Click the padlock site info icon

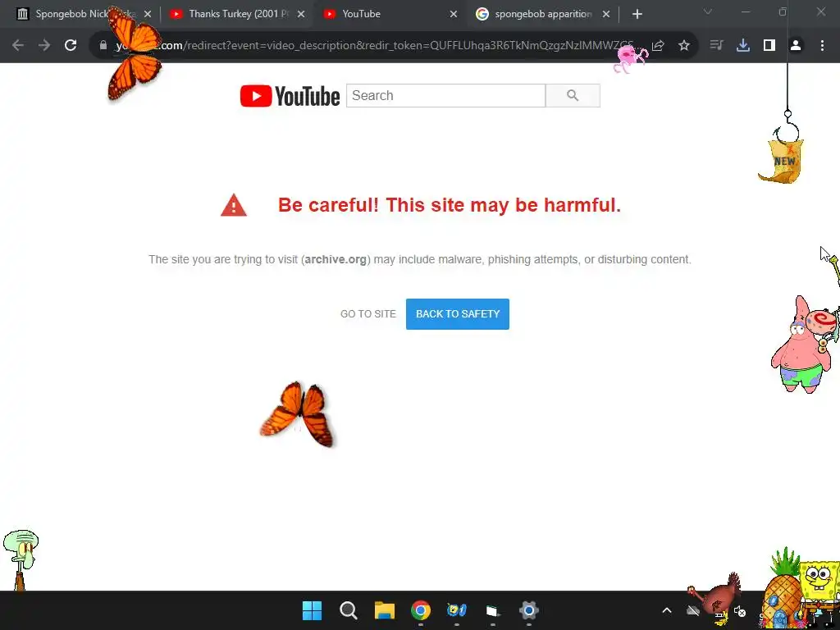[x=103, y=46]
